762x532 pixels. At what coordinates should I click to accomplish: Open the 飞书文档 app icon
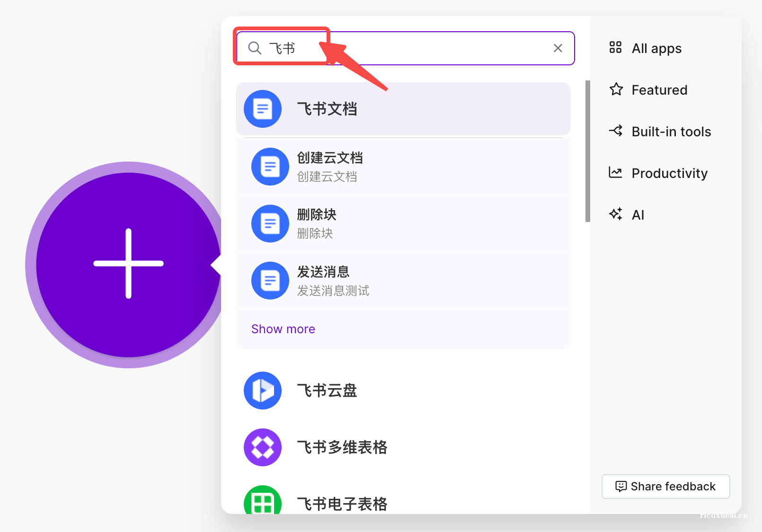coord(263,109)
